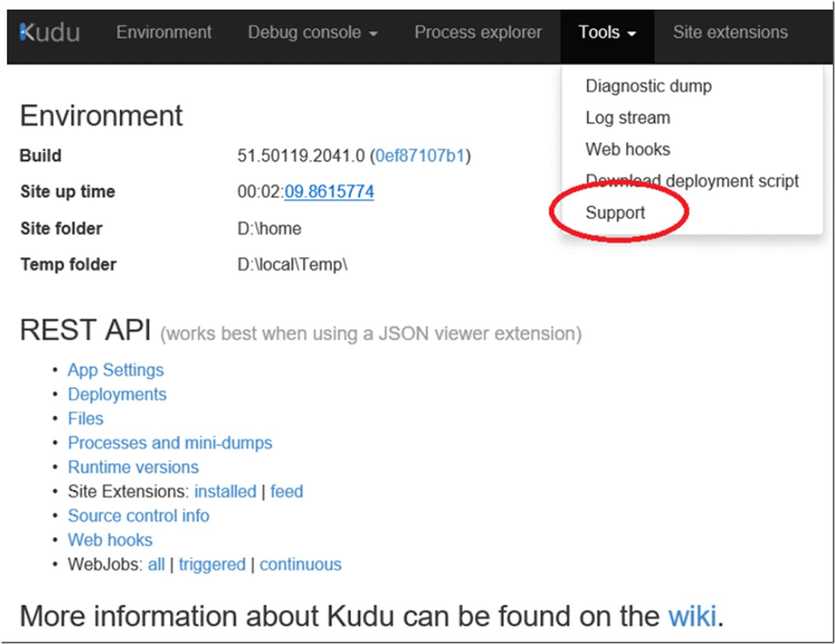Open Processes and mini-dumps link

pos(170,443)
